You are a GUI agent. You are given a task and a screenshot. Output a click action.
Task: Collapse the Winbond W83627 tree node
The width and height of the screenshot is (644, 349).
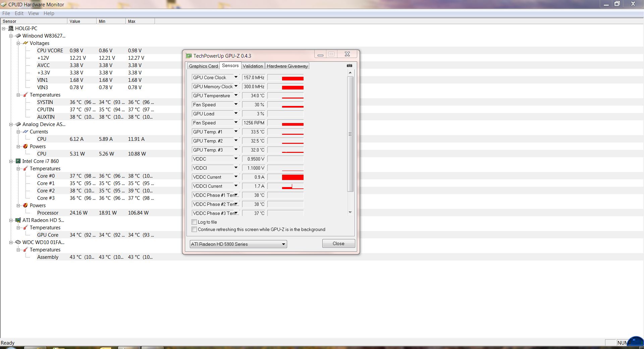pos(11,36)
